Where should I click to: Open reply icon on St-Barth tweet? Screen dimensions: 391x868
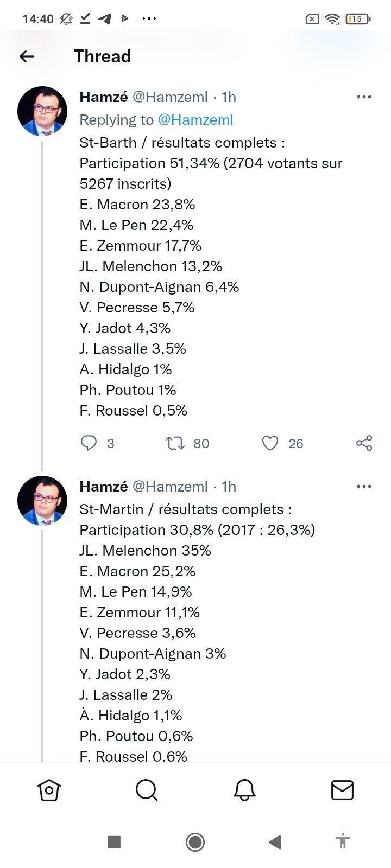coord(89,443)
